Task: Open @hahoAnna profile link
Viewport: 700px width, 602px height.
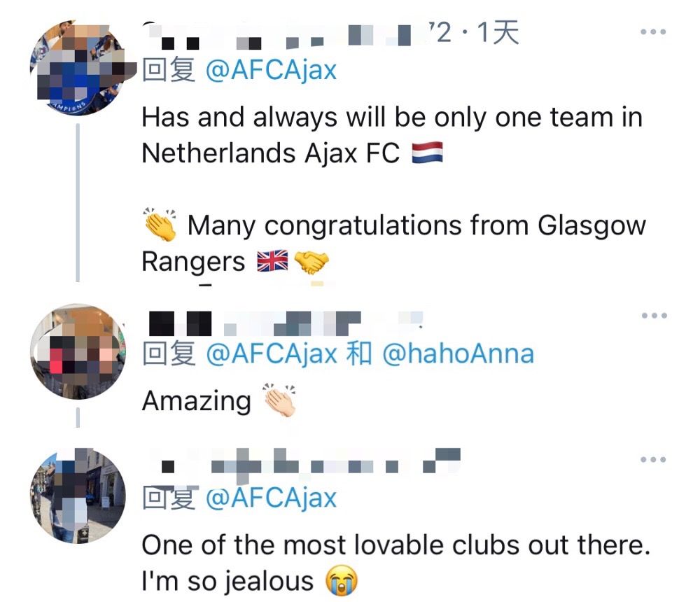Action: (x=458, y=353)
